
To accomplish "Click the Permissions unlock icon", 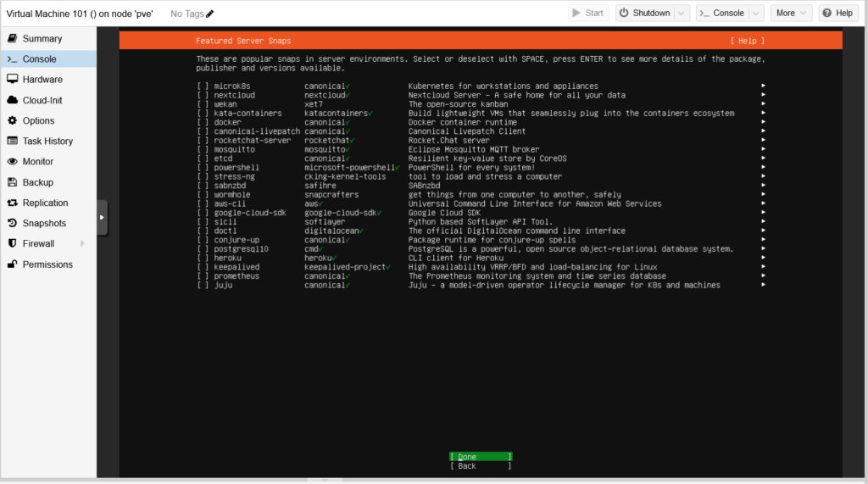I will pos(13,264).
